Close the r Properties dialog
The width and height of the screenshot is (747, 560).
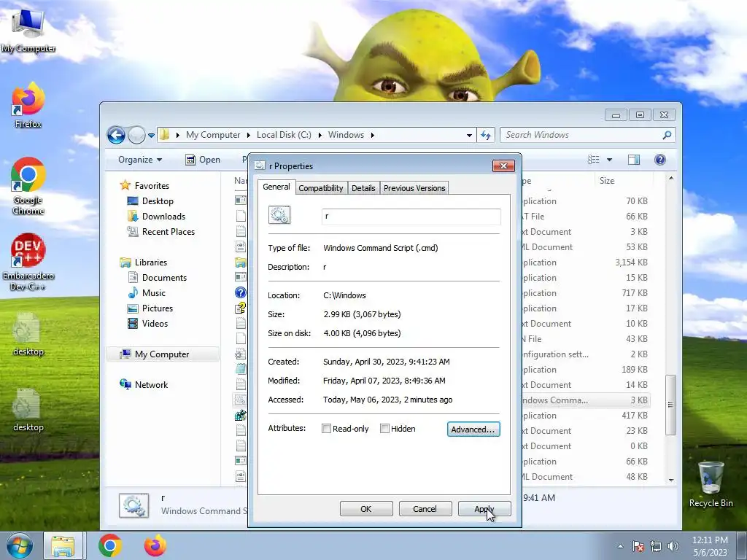click(503, 166)
